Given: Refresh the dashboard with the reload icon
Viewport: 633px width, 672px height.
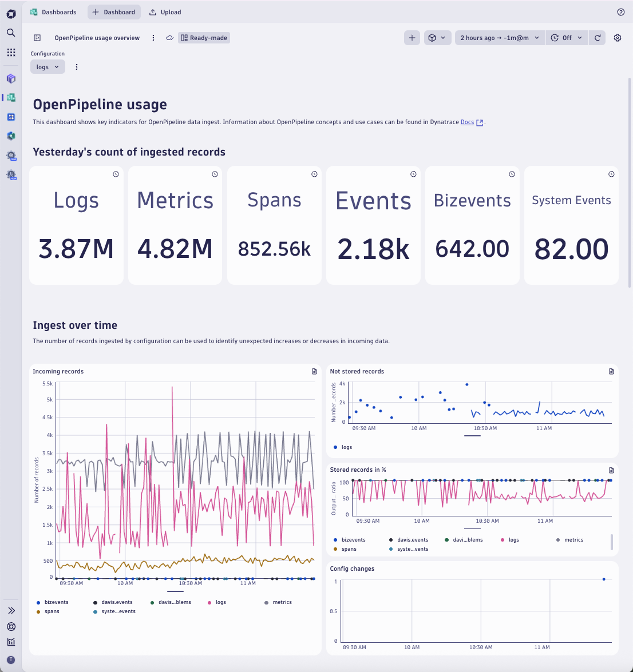Looking at the screenshot, I should (x=597, y=38).
